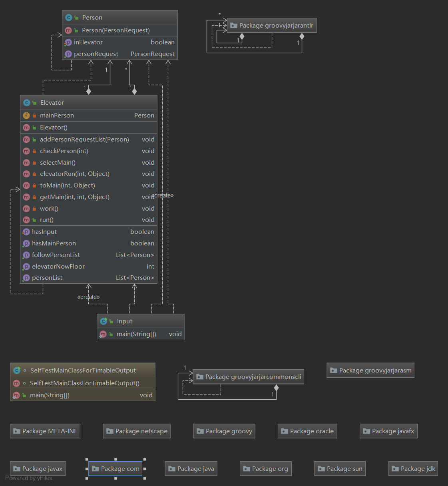448x486 pixels.
Task: Click the elevatorNowFloor property name
Action: coord(58,267)
